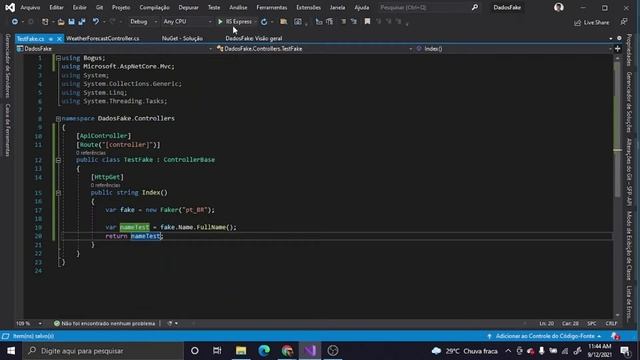The width and height of the screenshot is (640, 360).
Task: Open Task View in taskbar
Action: point(217,351)
